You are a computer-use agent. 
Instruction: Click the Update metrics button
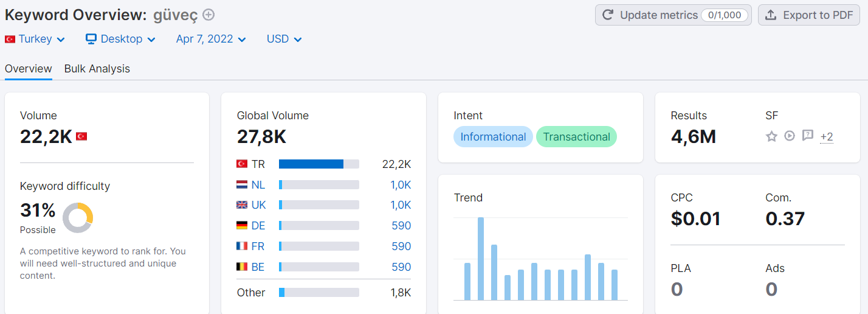[x=673, y=15]
